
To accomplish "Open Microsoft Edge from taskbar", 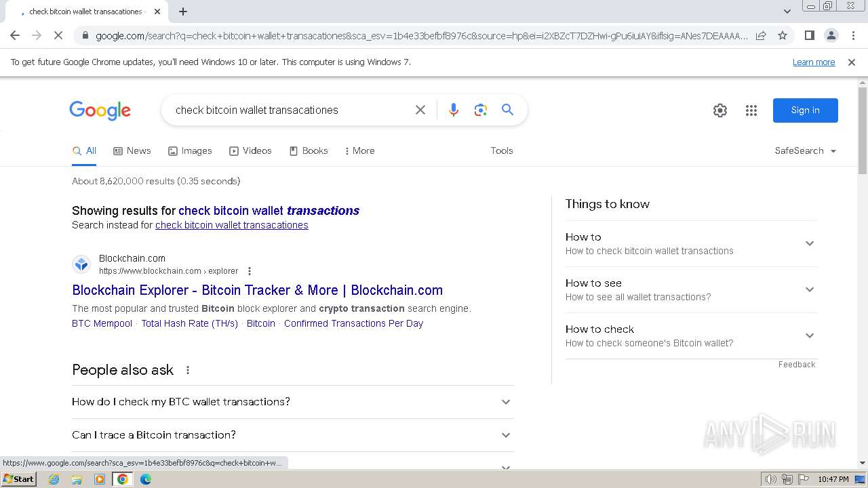I will [146, 479].
